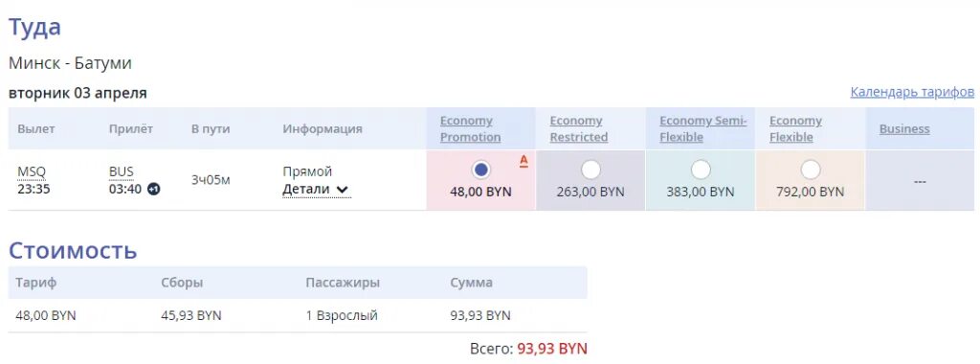980x364 pixels.
Task: Expand flight details chevron arrow
Action: click(x=342, y=190)
